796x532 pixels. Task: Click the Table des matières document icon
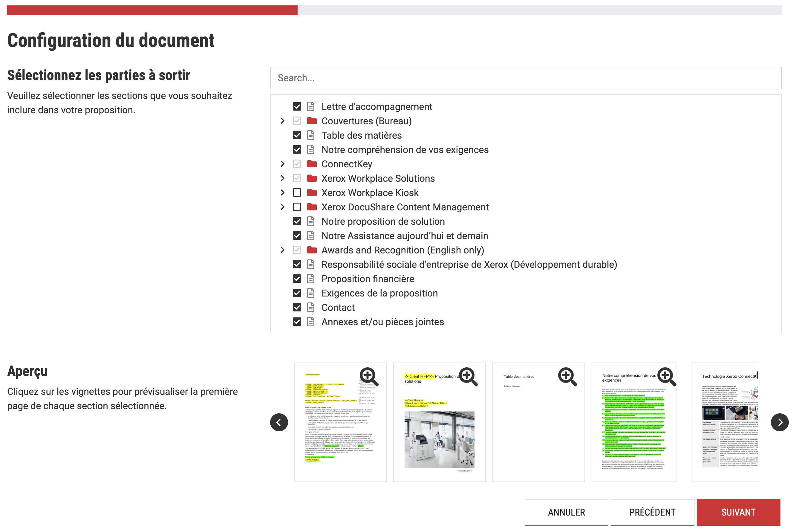(x=311, y=135)
